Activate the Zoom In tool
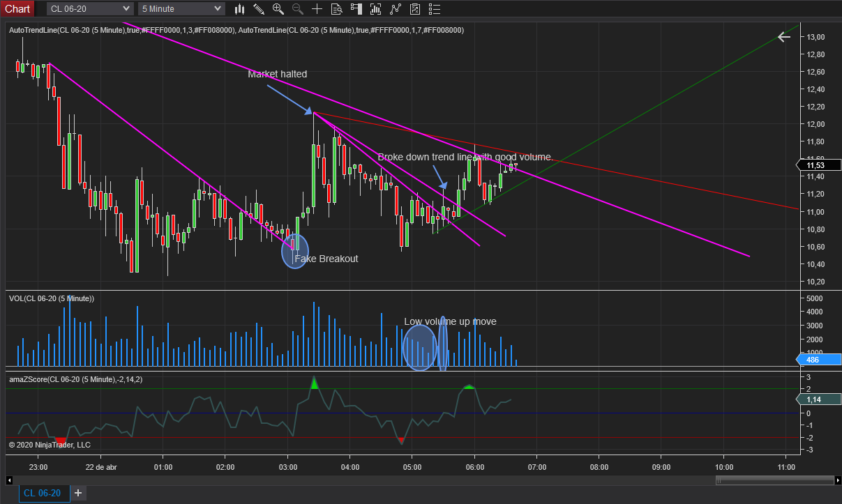842x504 pixels. 278,9
